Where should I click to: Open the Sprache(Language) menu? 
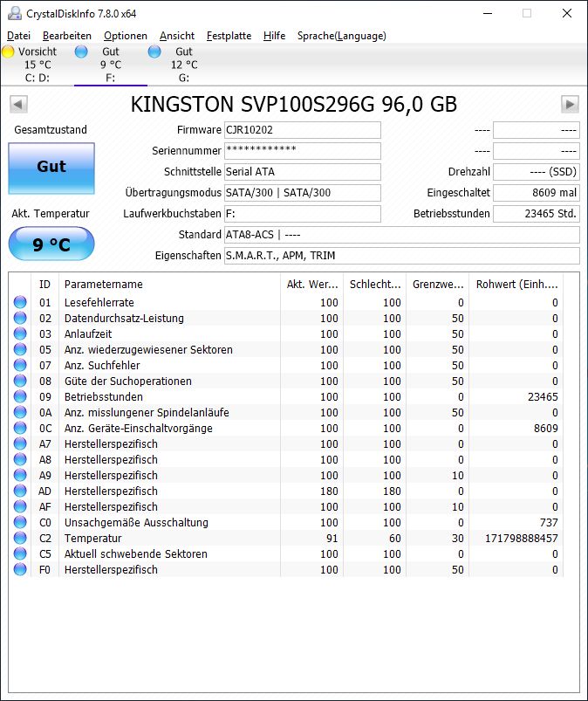tap(342, 36)
